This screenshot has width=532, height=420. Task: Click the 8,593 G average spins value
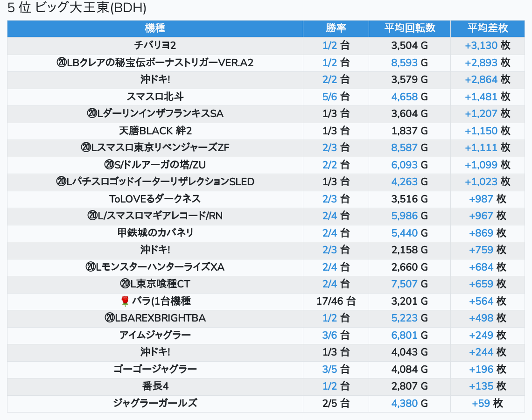pyautogui.click(x=410, y=63)
